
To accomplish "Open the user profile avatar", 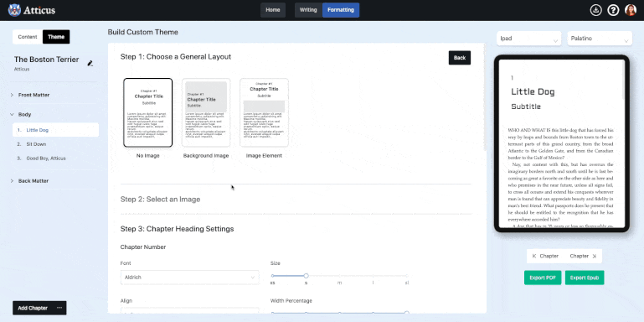I will tap(631, 10).
